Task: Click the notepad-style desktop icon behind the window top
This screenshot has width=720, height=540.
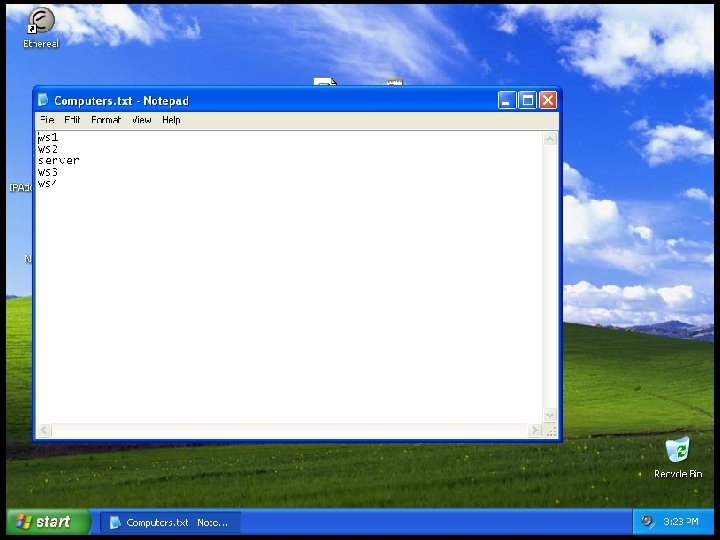Action: (x=394, y=82)
